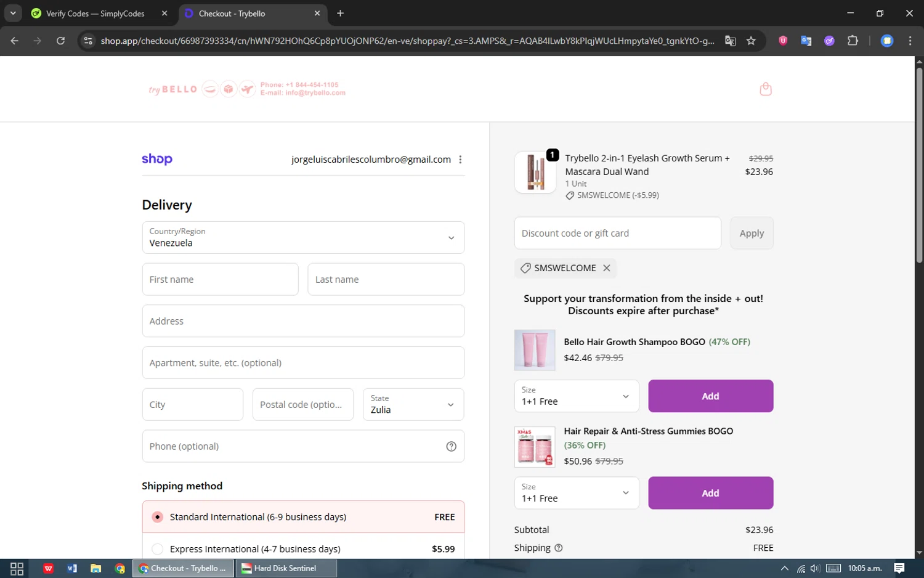Viewport: 924px width, 578px height.
Task: Click the browser back arrow
Action: point(15,41)
